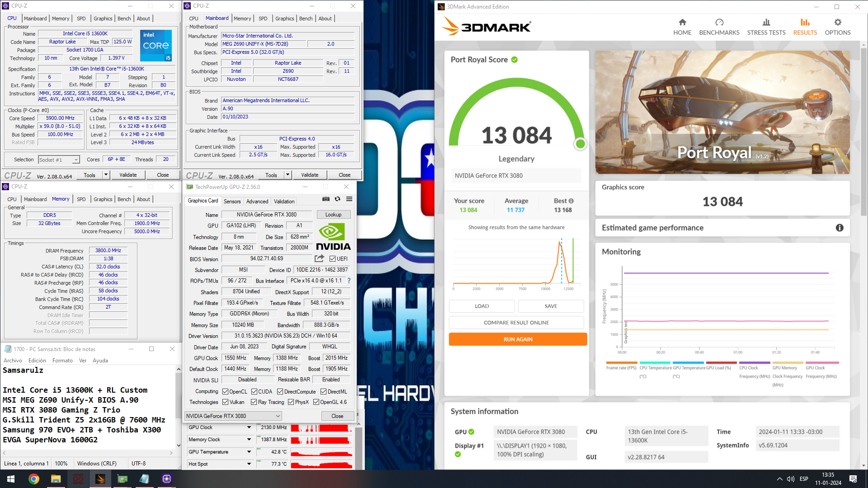This screenshot has width=868, height=488.
Task: Click the Port Royal benchmark thumbnail
Action: click(x=722, y=112)
